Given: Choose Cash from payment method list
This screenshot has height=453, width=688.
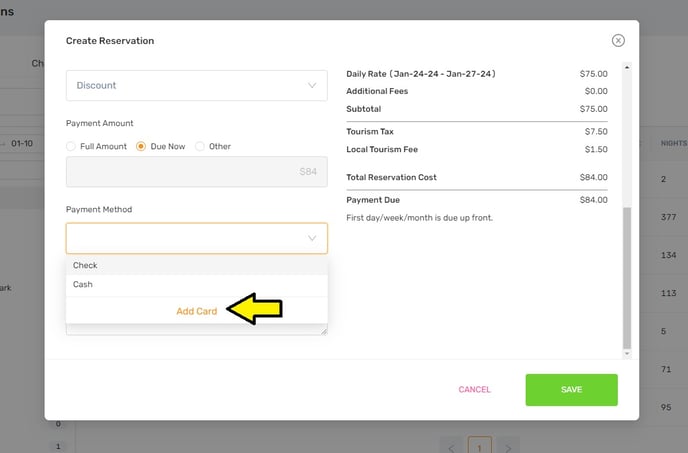Looking at the screenshot, I should (197, 284).
